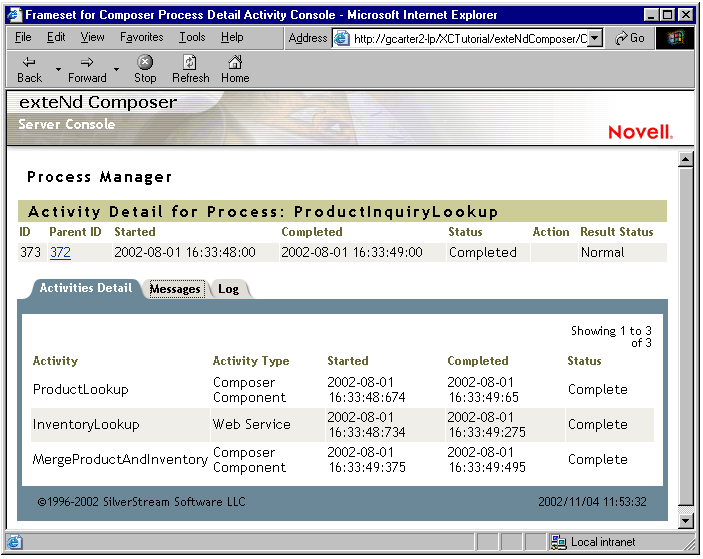Image resolution: width=703 pixels, height=559 pixels.
Task: Click Complete status for MergeProductAndInventory
Action: [x=598, y=459]
